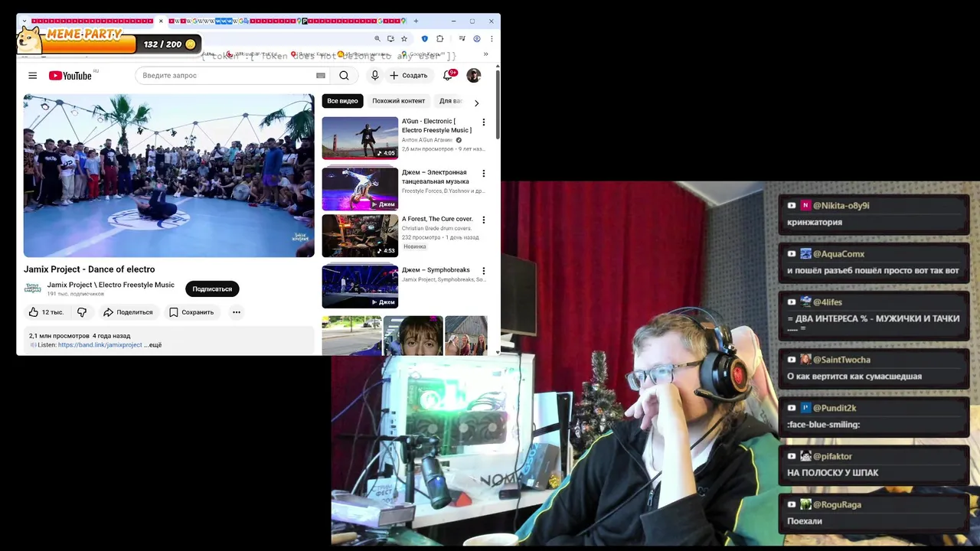Open more actions three-dot button under video
The height and width of the screenshot is (551, 980).
[237, 312]
